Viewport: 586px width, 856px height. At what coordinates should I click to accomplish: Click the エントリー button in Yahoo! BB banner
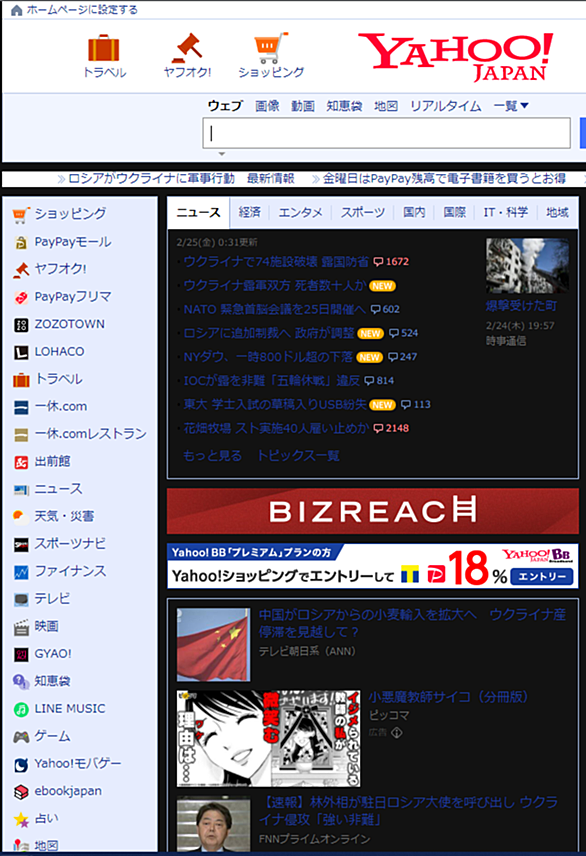[542, 576]
